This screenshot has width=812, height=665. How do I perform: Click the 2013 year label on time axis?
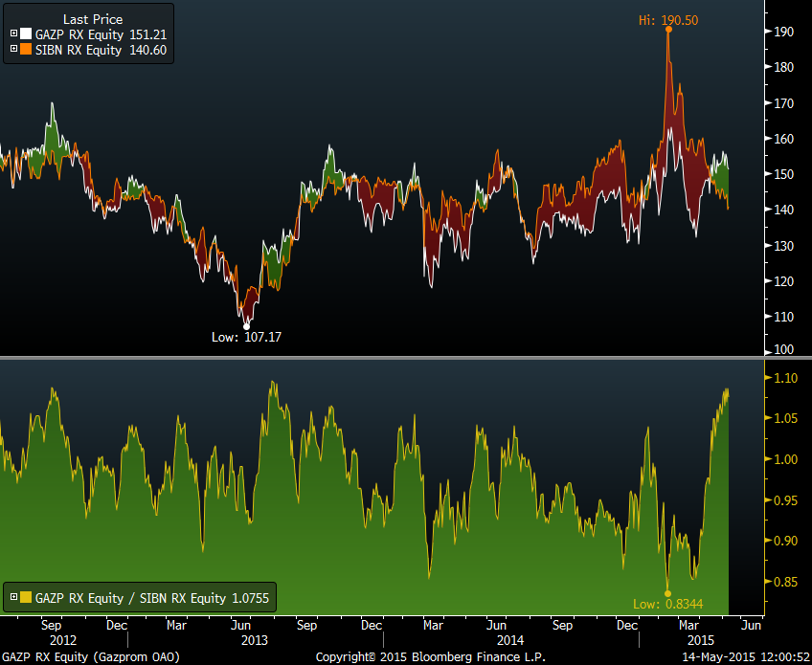pos(255,640)
